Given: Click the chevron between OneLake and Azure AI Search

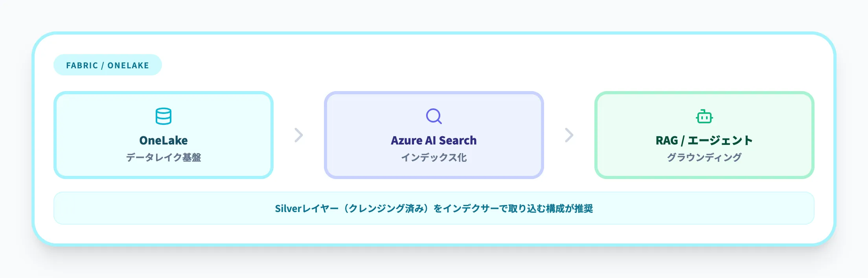Looking at the screenshot, I should pos(299,135).
